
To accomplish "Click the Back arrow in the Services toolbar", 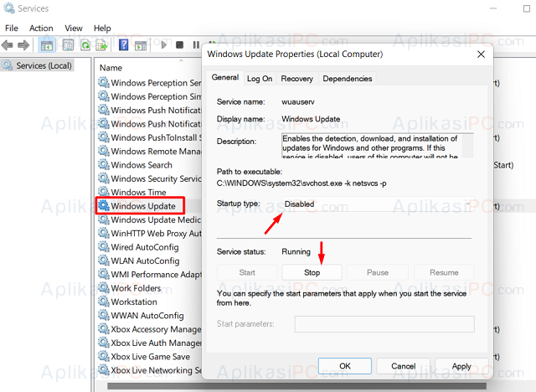I will pos(8,44).
